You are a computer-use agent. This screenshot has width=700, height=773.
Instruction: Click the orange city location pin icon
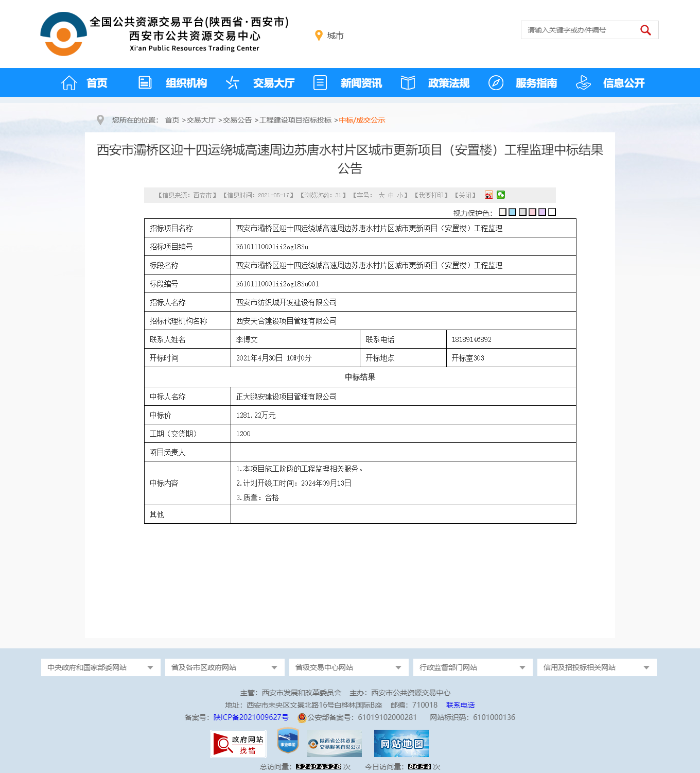[319, 36]
